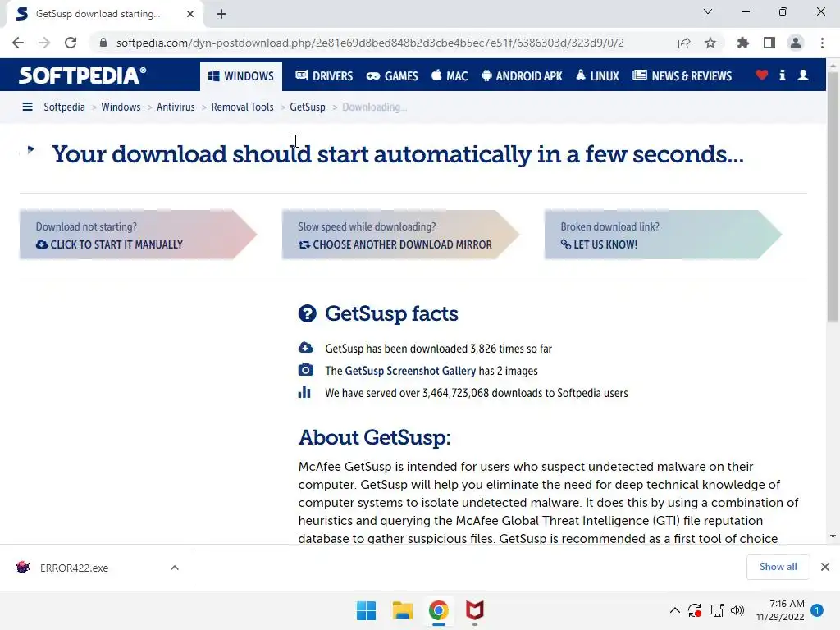
Task: Toggle the Chrome side panel icon
Action: 769,43
